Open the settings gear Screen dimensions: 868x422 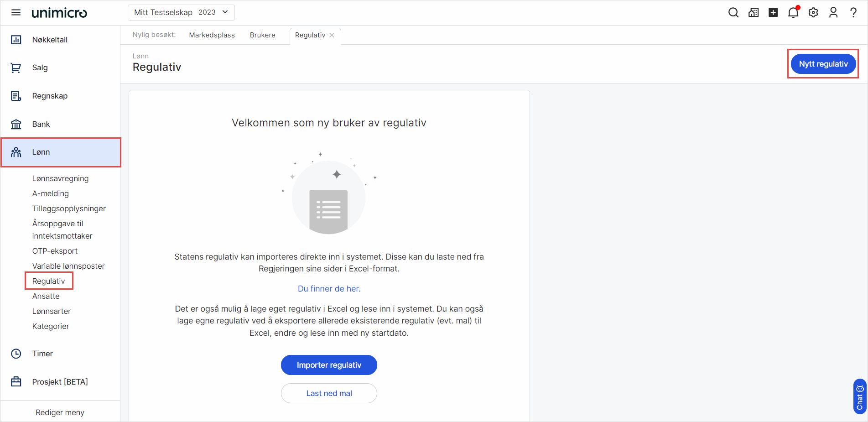click(x=813, y=12)
